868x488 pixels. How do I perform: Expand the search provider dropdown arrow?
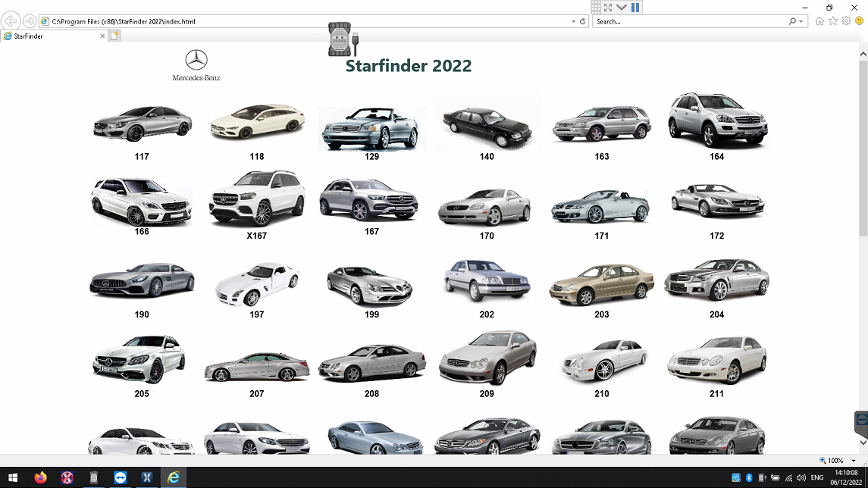click(x=801, y=21)
